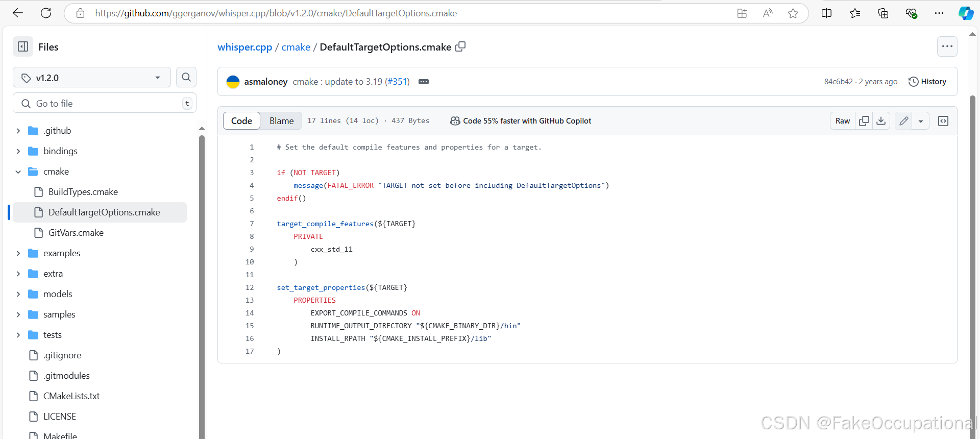Download the raw file
The height and width of the screenshot is (439, 980).
881,121
